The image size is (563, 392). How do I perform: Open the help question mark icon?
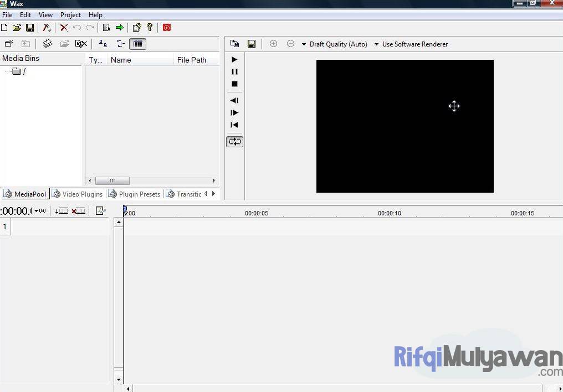150,27
